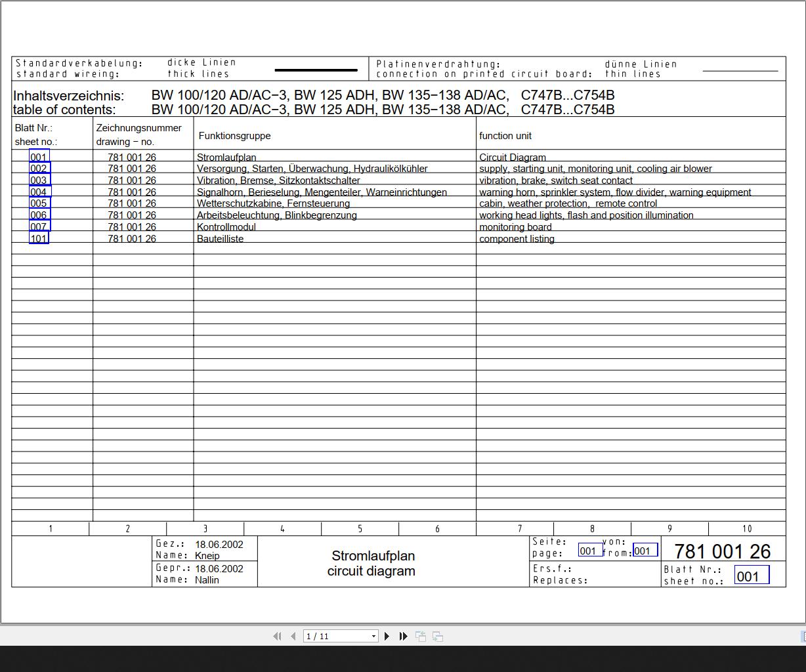806x672 pixels.
Task: Open the page number dropdown arrow
Action: [x=374, y=636]
